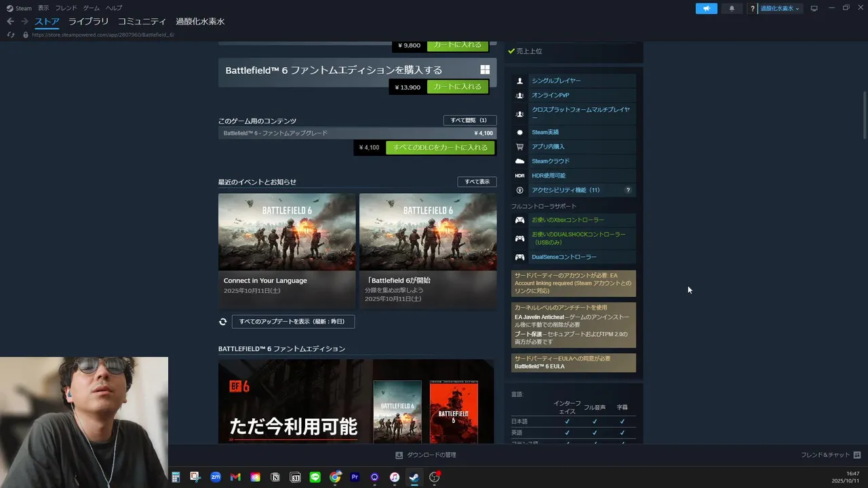Open Zoom from the taskbar
Image resolution: width=868 pixels, height=488 pixels.
(x=216, y=477)
